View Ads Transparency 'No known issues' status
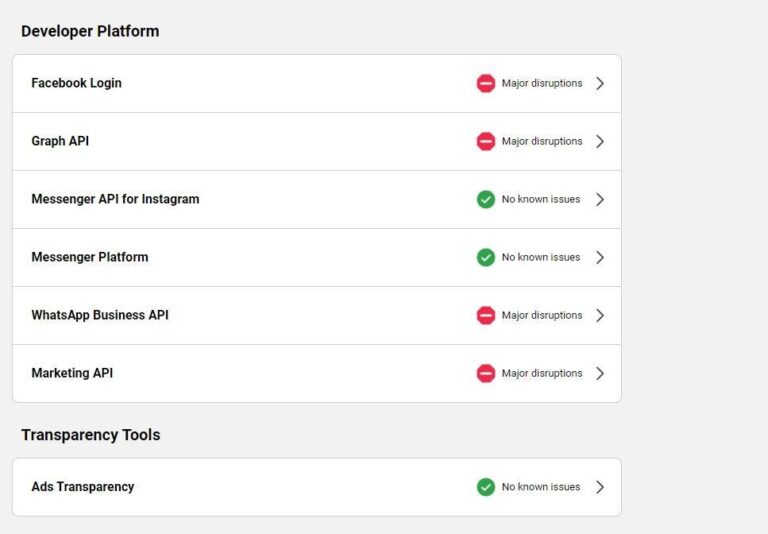 point(541,487)
